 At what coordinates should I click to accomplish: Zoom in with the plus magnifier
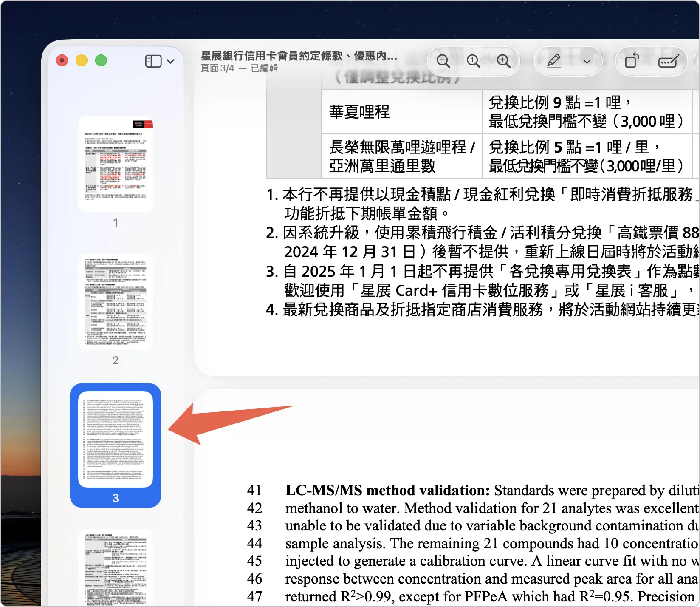pyautogui.click(x=504, y=61)
